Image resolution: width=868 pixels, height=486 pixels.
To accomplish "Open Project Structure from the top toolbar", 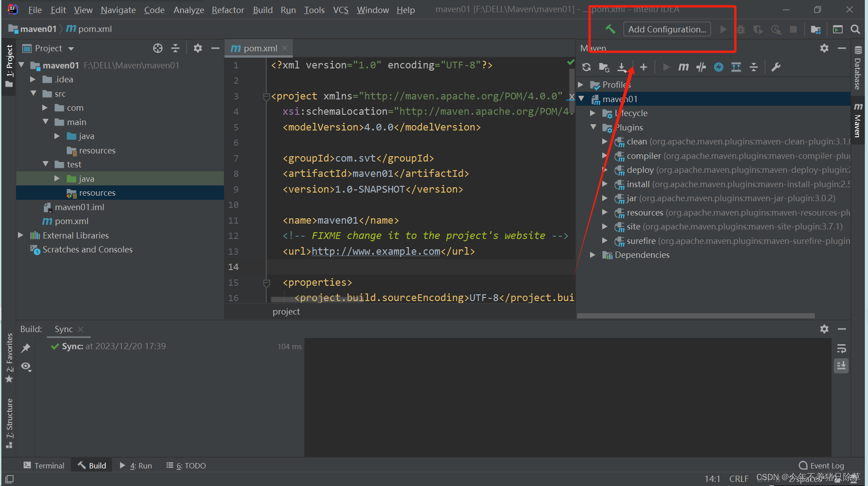I will (x=816, y=29).
